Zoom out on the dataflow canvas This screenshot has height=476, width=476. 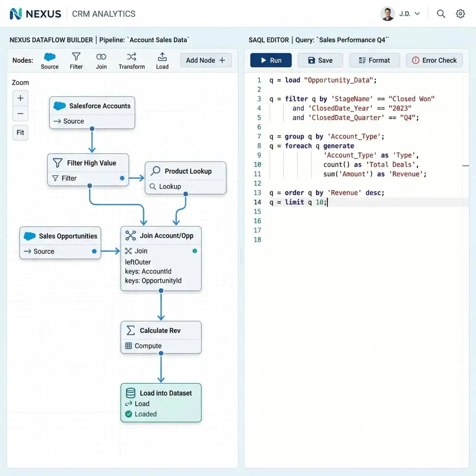[20, 113]
